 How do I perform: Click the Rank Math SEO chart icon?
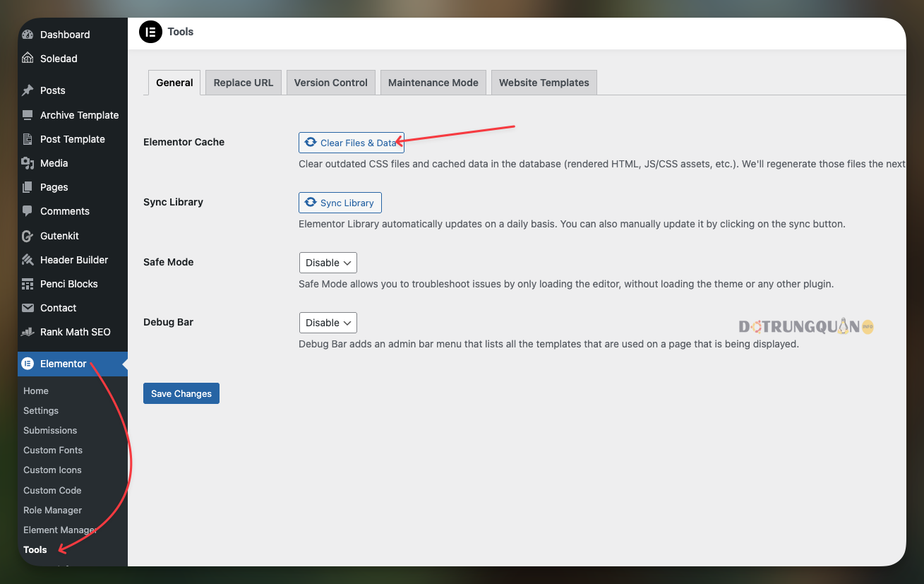(28, 332)
